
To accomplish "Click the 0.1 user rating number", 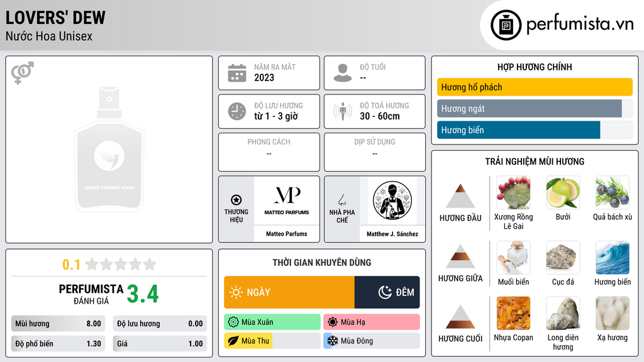I will (x=72, y=265).
